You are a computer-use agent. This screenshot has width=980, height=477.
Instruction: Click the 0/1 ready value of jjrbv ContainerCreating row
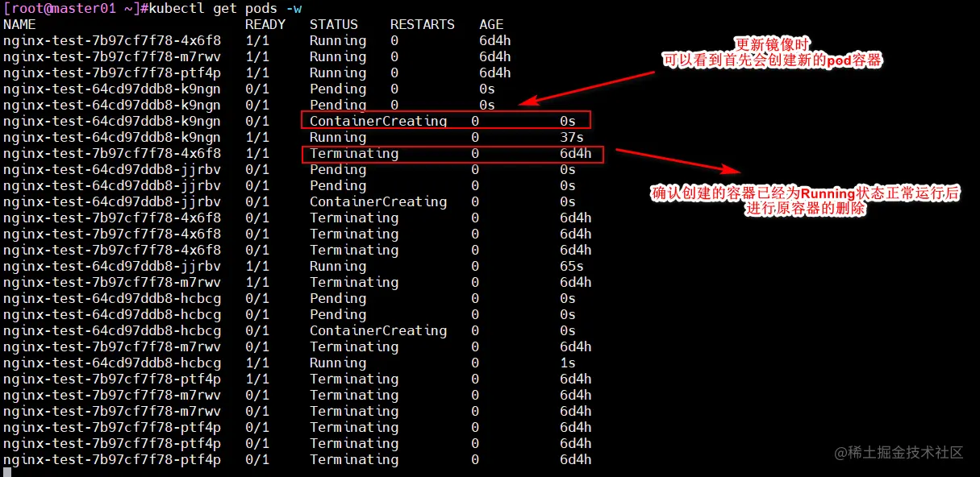click(x=257, y=201)
